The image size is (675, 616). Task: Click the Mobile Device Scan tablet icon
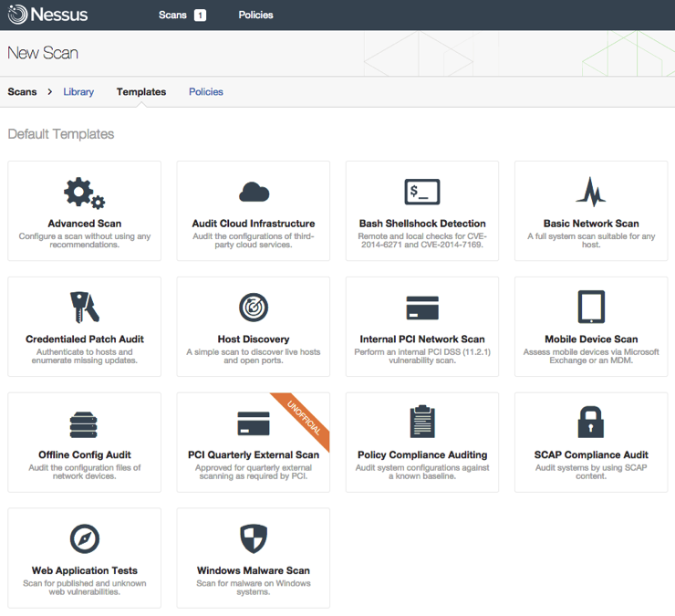[591, 308]
